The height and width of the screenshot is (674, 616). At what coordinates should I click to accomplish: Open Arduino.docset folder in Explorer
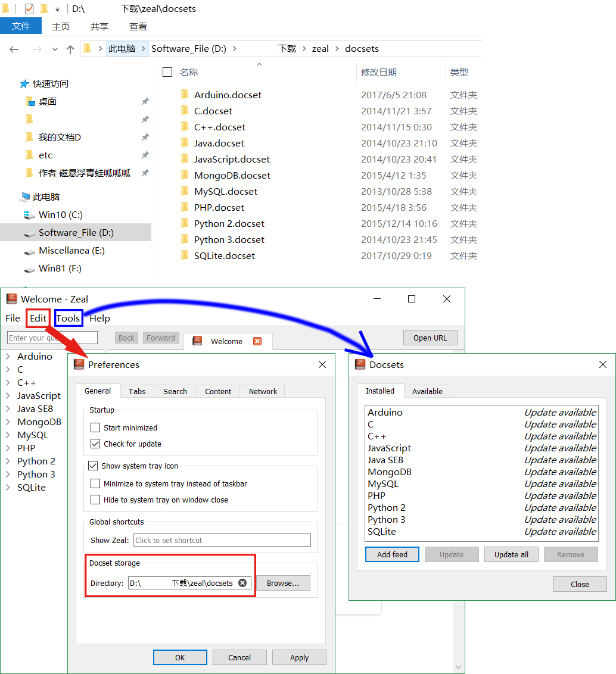228,95
